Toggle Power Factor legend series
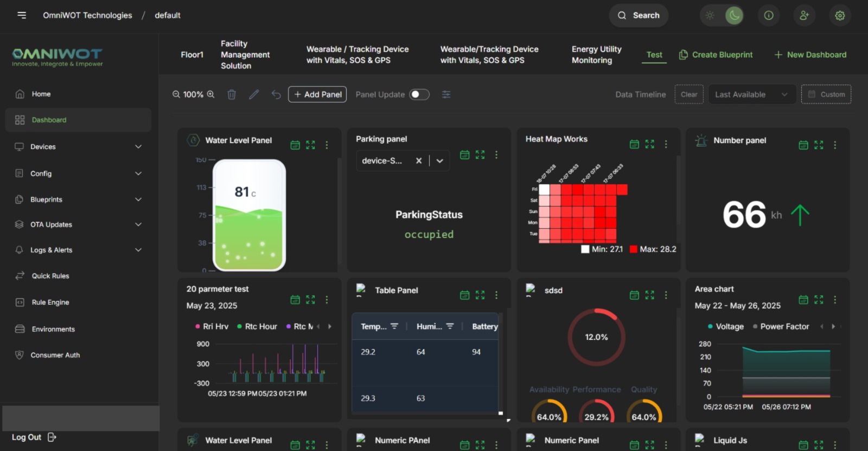This screenshot has height=451, width=868. [x=781, y=326]
